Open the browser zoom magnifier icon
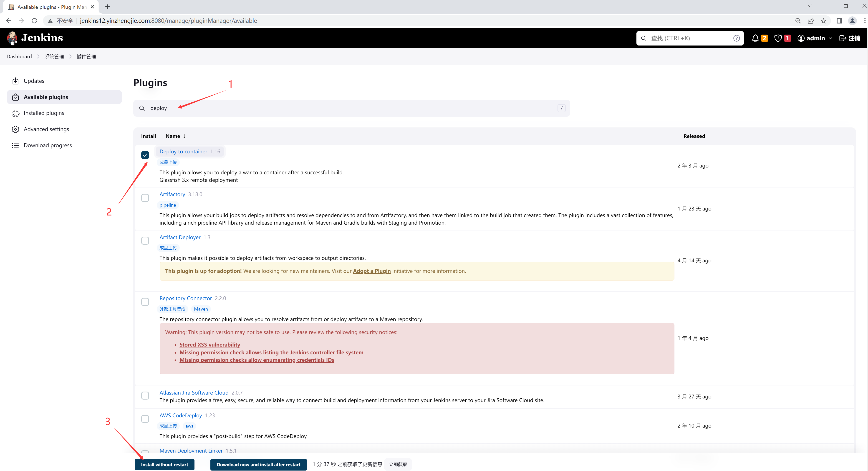 click(798, 21)
